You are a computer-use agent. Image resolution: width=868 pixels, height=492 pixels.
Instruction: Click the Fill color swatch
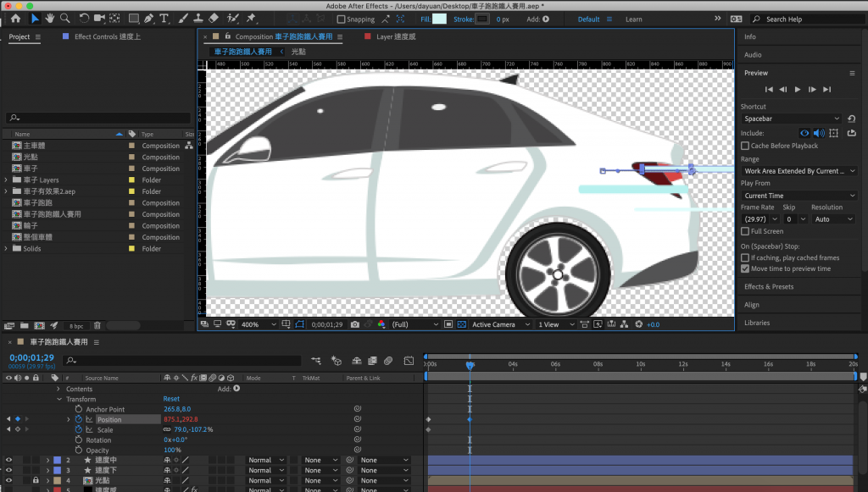point(441,19)
